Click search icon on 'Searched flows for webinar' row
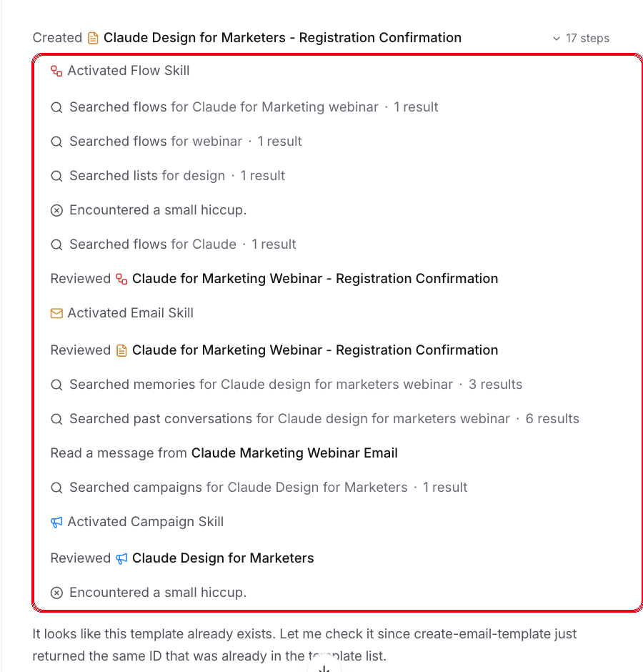Image resolution: width=643 pixels, height=672 pixels. (56, 142)
